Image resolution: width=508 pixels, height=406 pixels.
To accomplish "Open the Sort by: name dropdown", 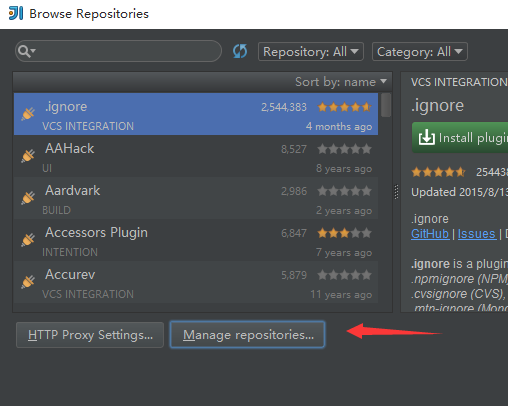I will coord(341,82).
